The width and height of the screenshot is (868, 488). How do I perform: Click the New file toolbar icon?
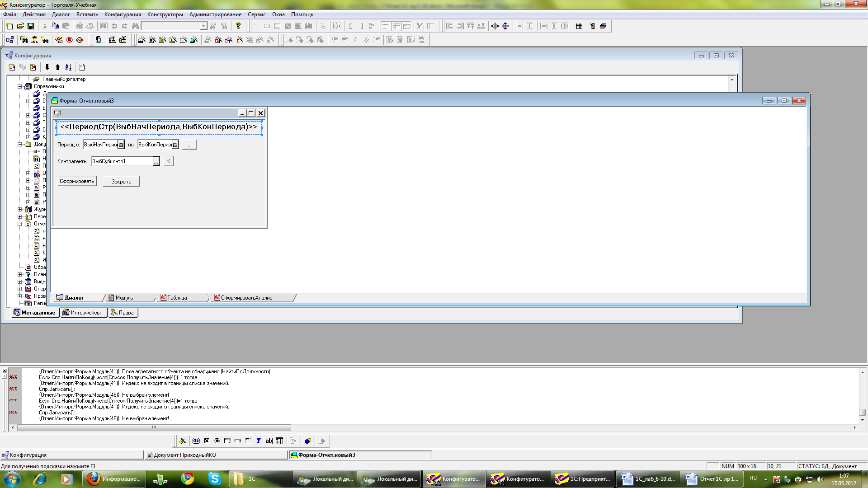9,26
